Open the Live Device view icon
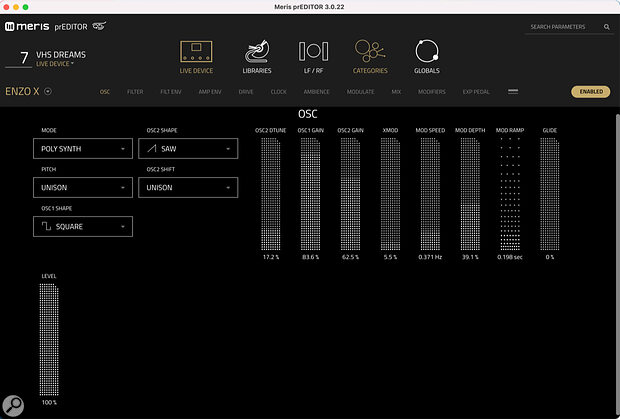The height and width of the screenshot is (419, 620). 196,52
